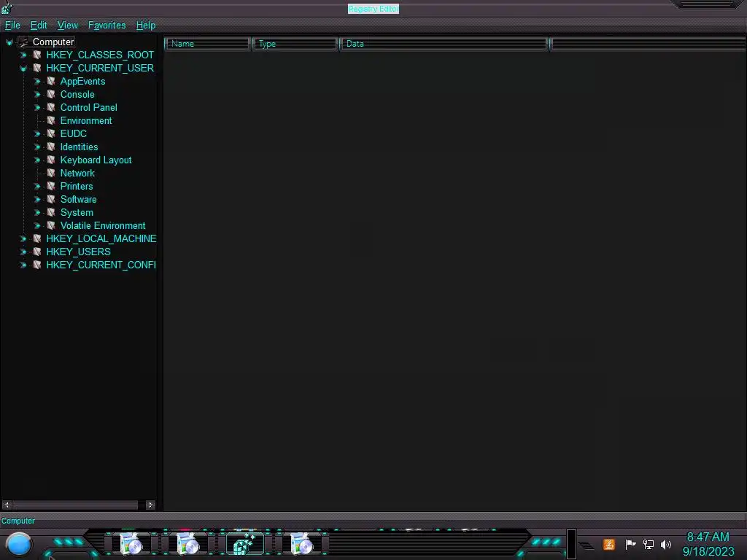The image size is (747, 560).
Task: Click the Network folder icon
Action: point(51,173)
